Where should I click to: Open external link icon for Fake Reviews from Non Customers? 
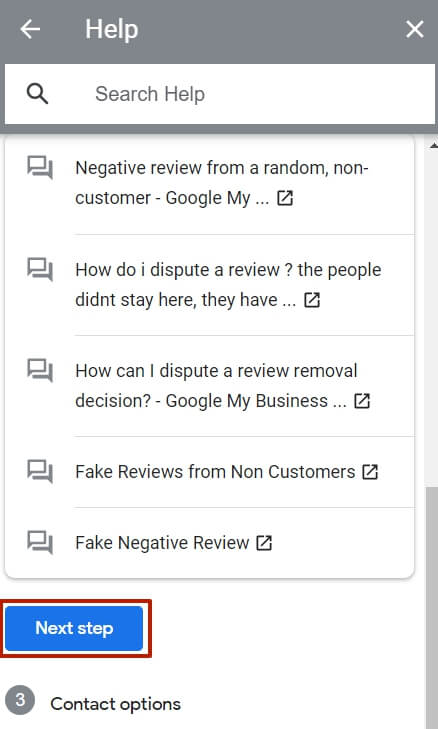370,472
